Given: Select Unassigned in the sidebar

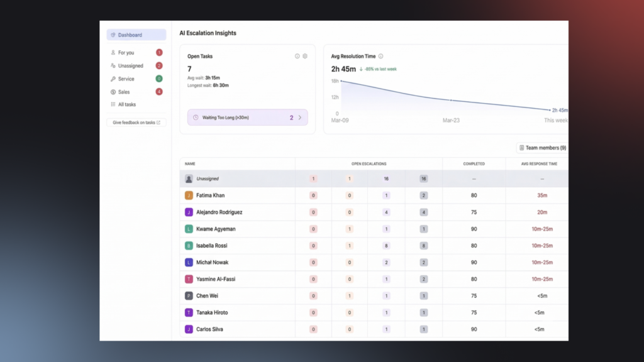Looking at the screenshot, I should [x=130, y=66].
